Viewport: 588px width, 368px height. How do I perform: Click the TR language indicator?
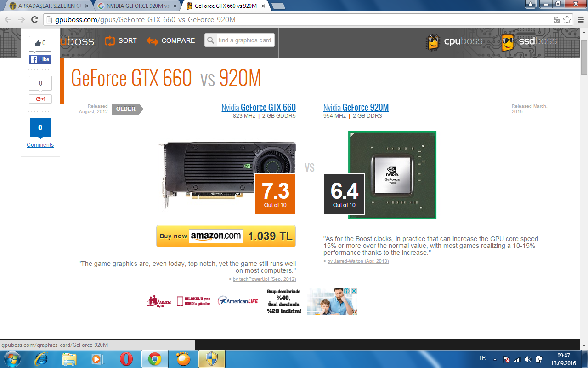tap(482, 358)
